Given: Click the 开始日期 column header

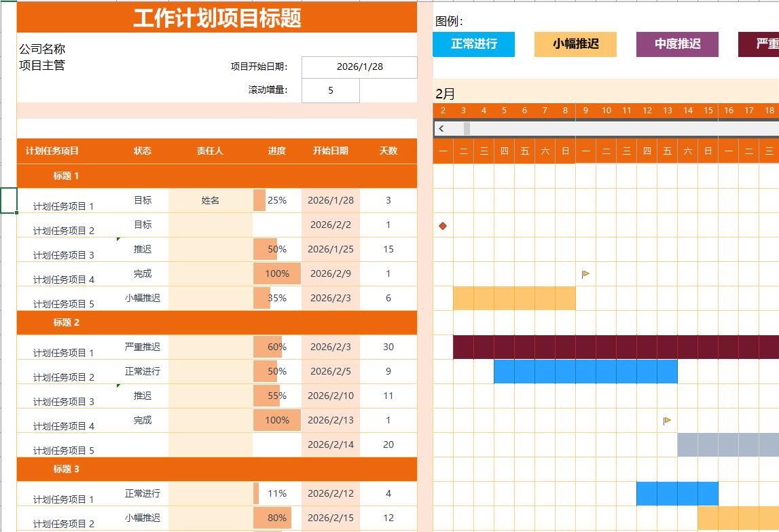Looking at the screenshot, I should (330, 151).
